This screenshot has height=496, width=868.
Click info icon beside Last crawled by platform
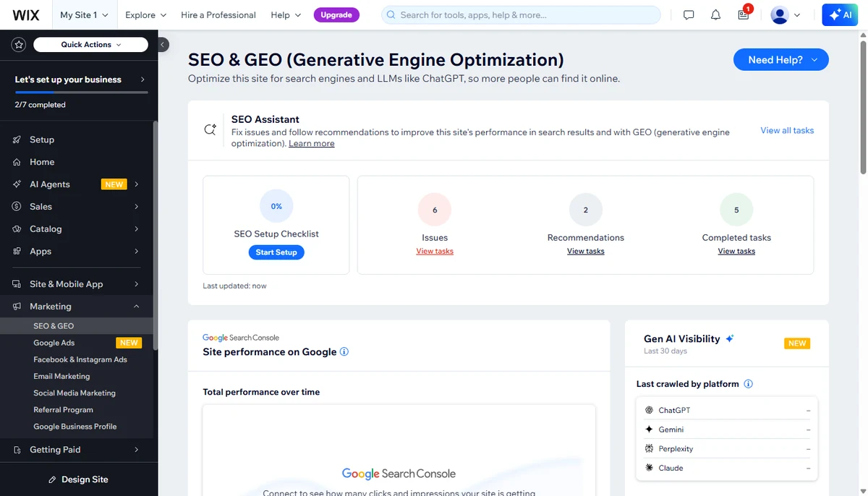(748, 384)
